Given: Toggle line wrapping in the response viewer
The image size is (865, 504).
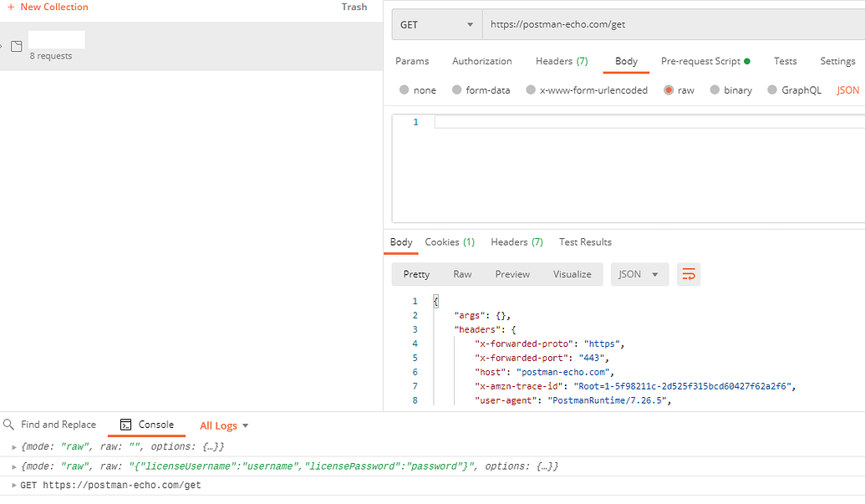Looking at the screenshot, I should tap(689, 273).
